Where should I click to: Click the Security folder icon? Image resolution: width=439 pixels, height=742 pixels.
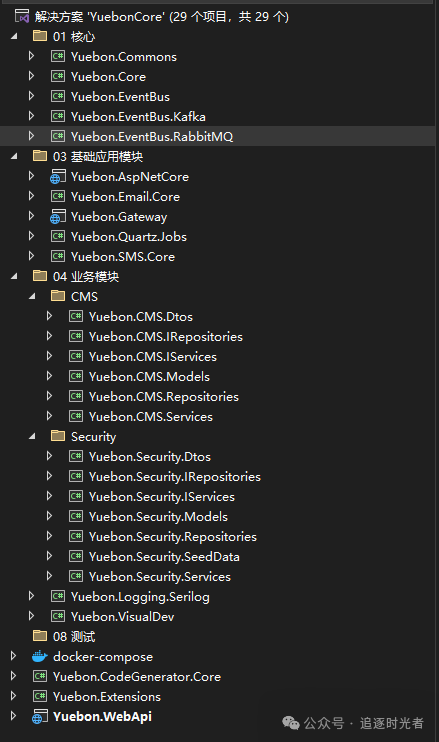click(x=58, y=436)
